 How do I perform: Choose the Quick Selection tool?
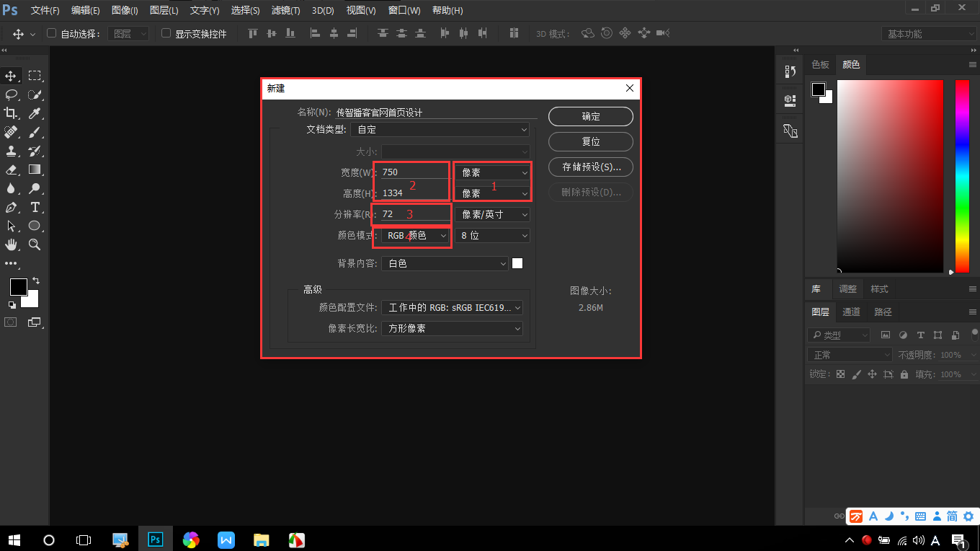coord(34,94)
